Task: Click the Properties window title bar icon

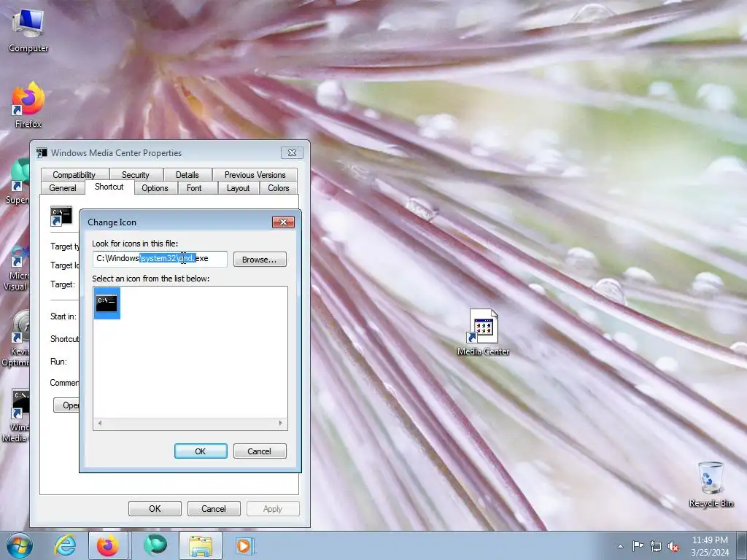Action: [42, 153]
